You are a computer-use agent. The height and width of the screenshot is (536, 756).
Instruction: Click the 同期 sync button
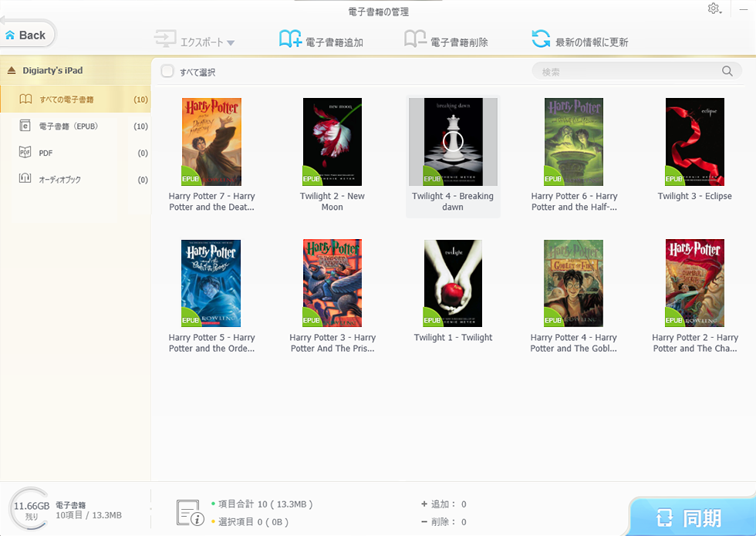[x=690, y=517]
